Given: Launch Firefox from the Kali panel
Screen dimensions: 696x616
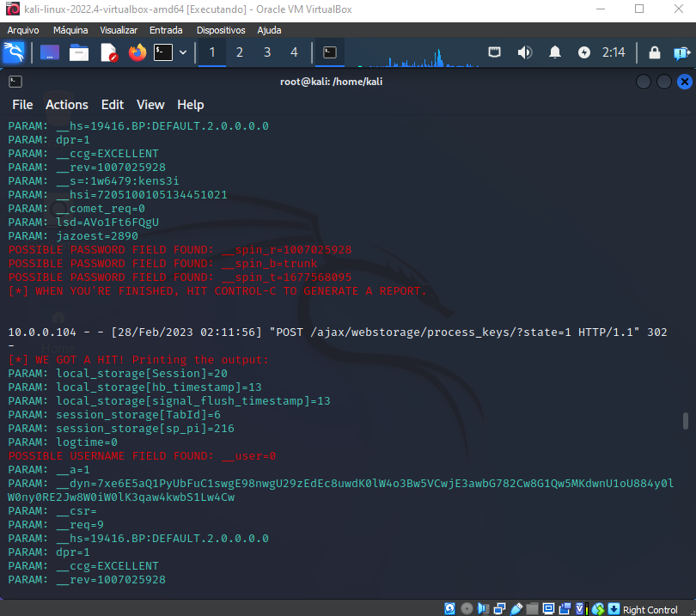Looking at the screenshot, I should point(137,52).
